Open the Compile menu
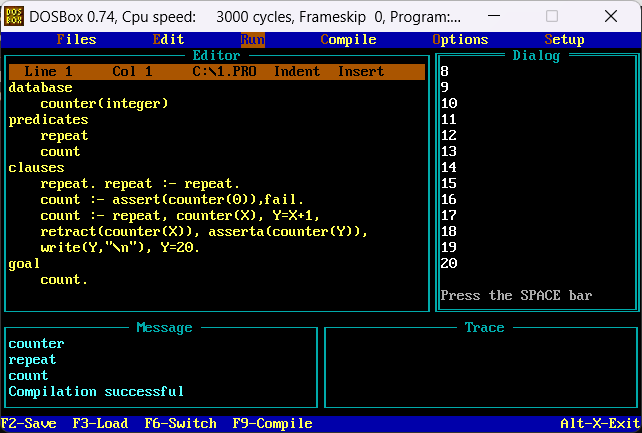 348,40
